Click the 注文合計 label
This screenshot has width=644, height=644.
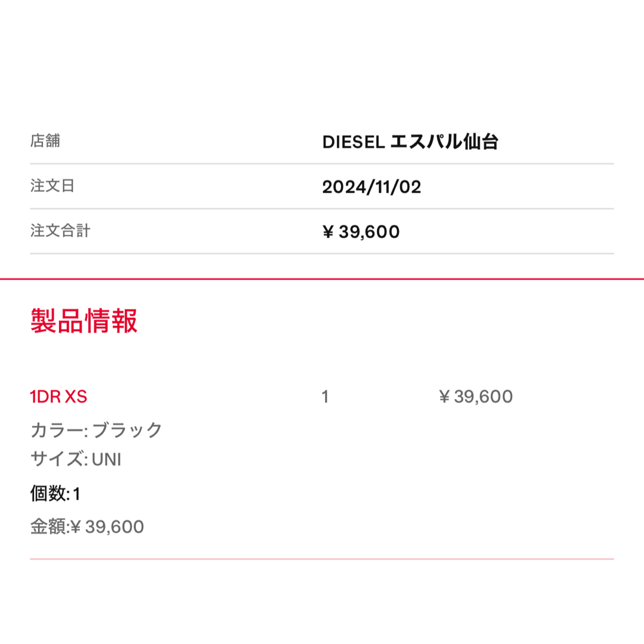[x=60, y=230]
